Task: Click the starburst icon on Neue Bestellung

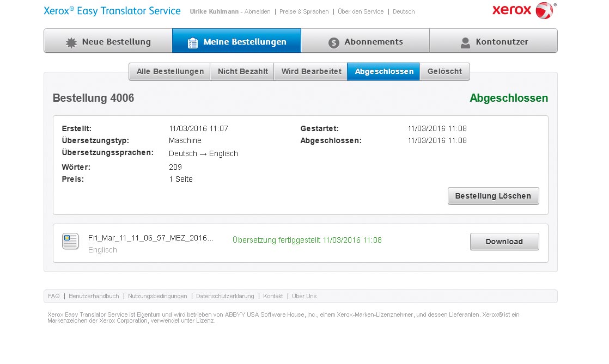Action: pos(71,42)
